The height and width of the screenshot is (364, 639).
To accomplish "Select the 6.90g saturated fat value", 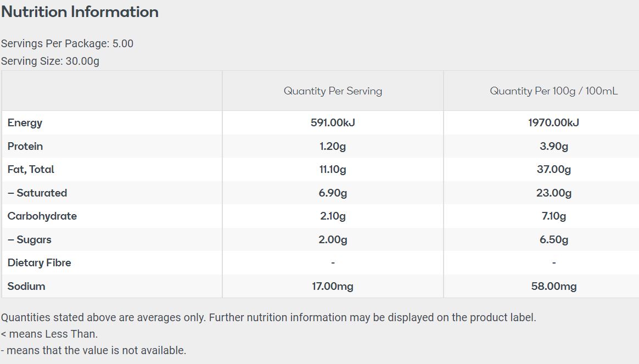I will point(333,193).
